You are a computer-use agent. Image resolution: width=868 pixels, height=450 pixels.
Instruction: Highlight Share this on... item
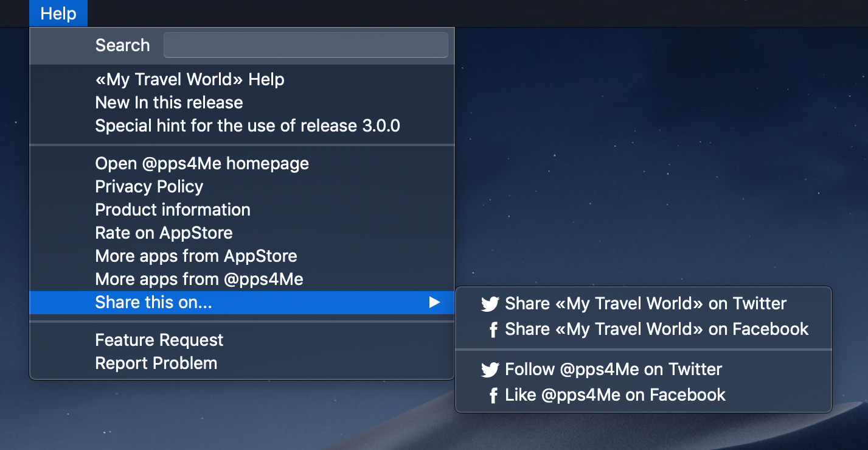(x=242, y=303)
